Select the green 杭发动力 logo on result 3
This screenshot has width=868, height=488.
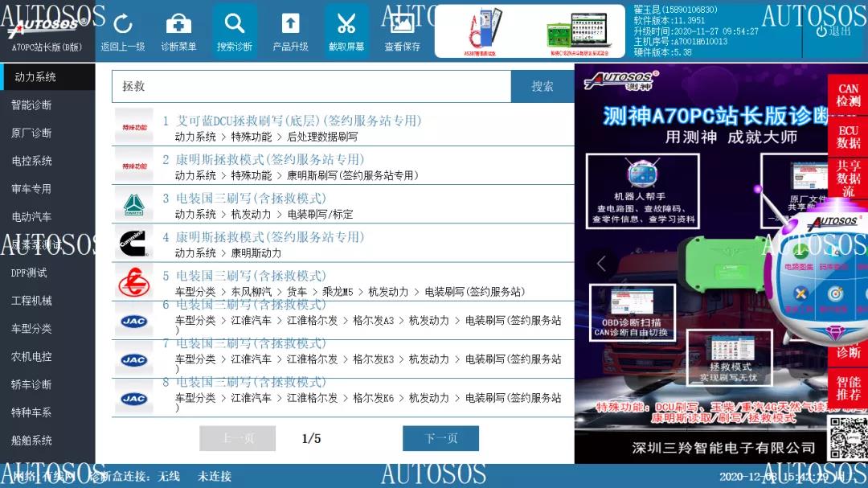[x=134, y=204]
